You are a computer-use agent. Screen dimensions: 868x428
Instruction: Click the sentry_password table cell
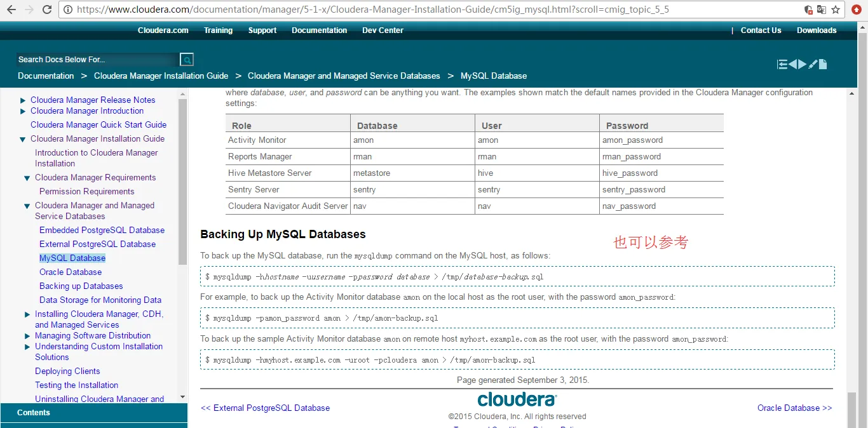661,189
